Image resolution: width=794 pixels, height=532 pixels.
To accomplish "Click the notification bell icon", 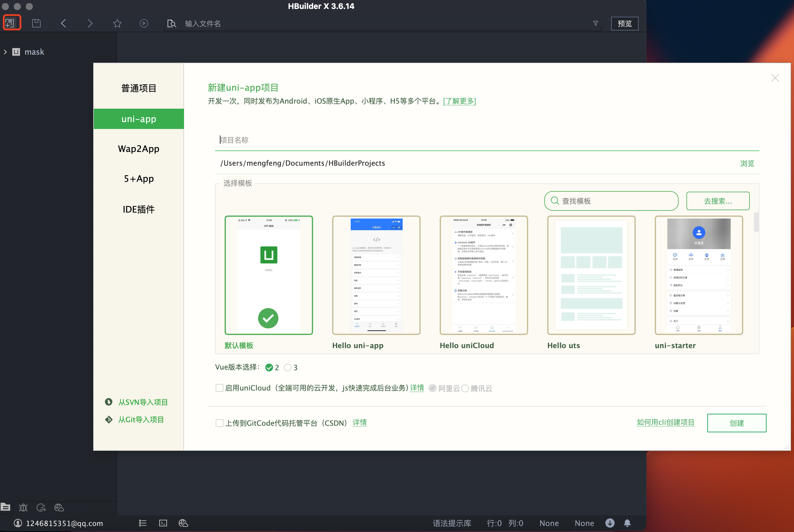I will click(627, 523).
